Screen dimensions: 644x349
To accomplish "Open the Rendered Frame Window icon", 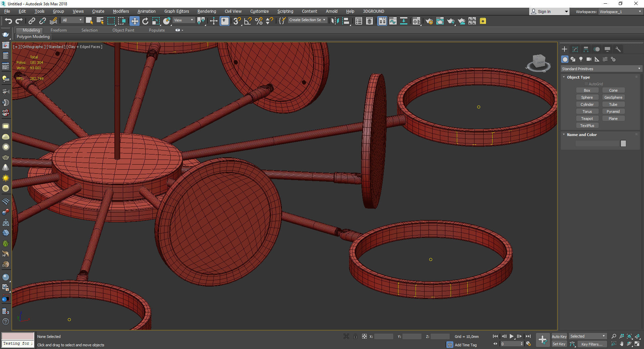I will click(440, 21).
